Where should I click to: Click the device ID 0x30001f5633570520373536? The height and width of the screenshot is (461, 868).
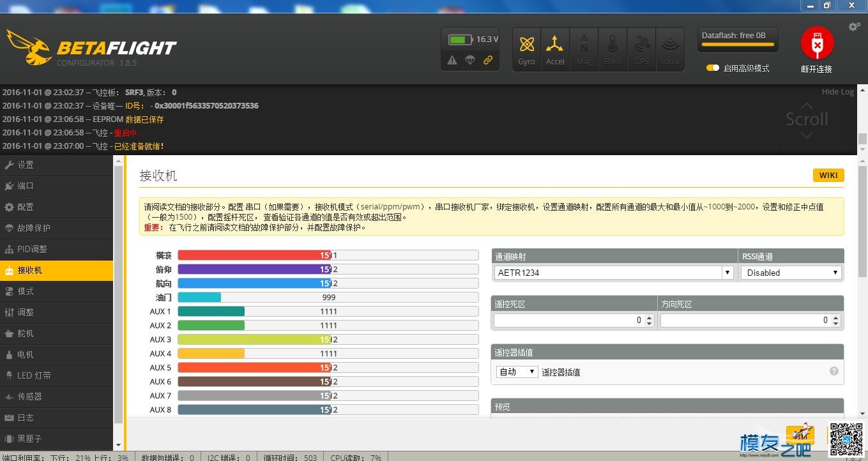pos(206,106)
